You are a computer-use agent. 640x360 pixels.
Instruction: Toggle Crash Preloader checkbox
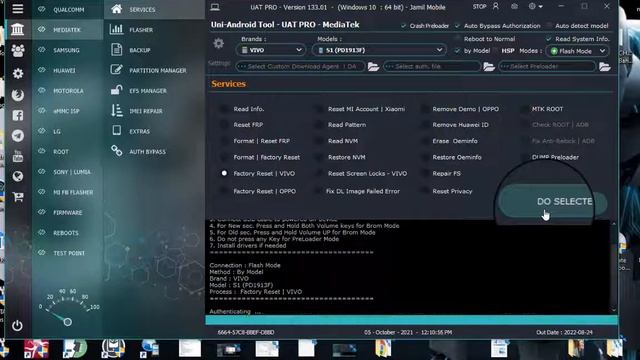click(x=403, y=26)
